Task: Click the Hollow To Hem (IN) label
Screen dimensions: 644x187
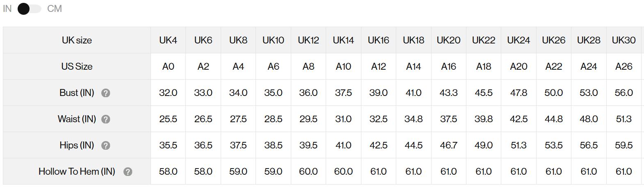Action: 77,171
